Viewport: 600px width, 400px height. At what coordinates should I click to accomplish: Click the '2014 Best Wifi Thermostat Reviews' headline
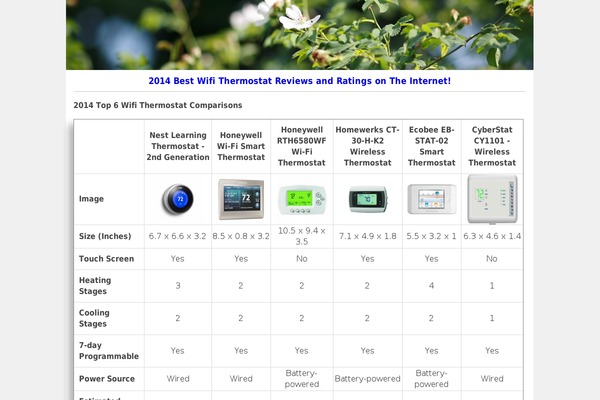(x=300, y=81)
